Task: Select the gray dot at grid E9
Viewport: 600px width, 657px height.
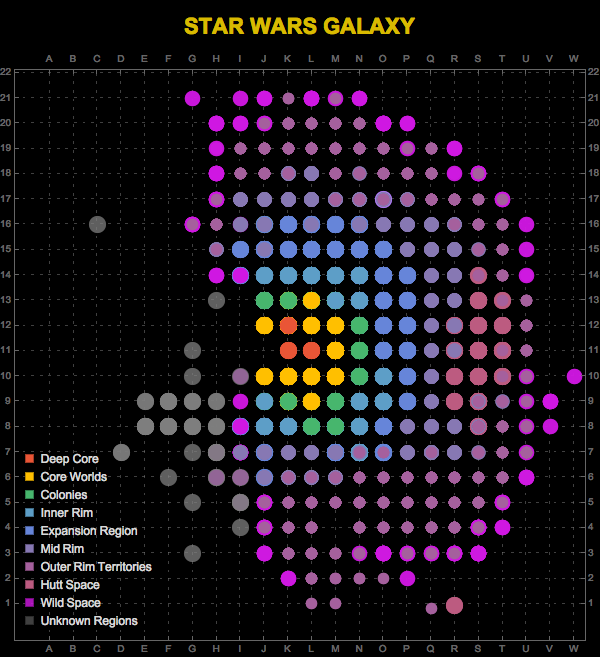Action: point(145,401)
